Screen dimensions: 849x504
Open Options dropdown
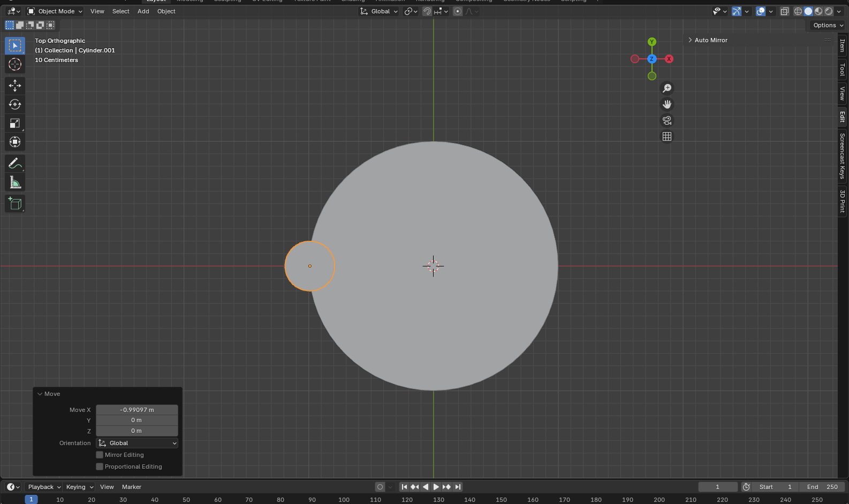tap(828, 25)
